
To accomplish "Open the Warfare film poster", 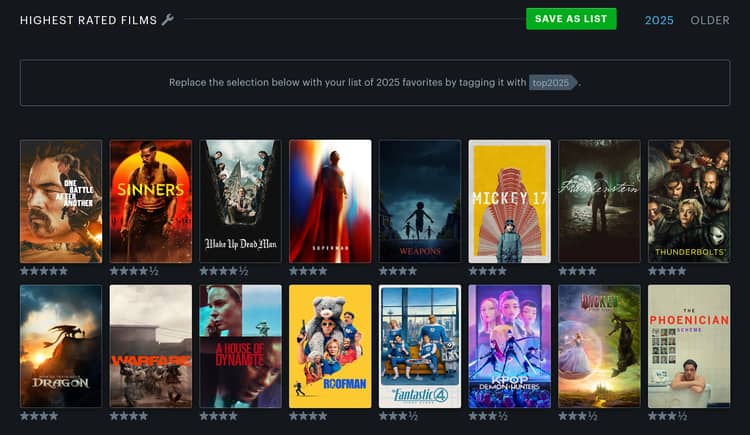I will click(x=151, y=346).
